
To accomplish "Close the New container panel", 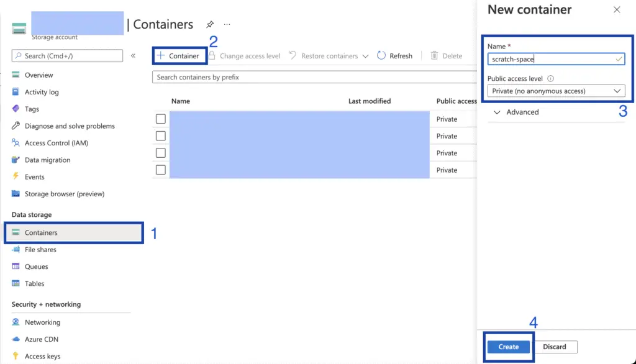I will click(x=617, y=10).
